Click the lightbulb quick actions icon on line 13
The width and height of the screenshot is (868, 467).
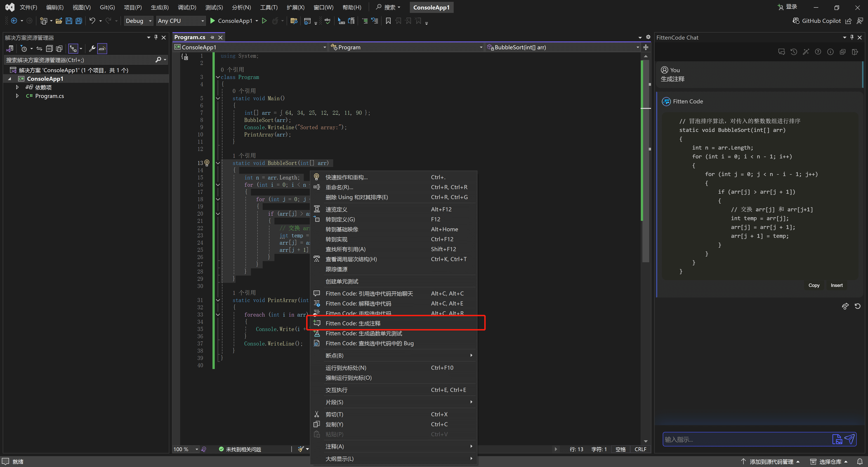(x=207, y=163)
